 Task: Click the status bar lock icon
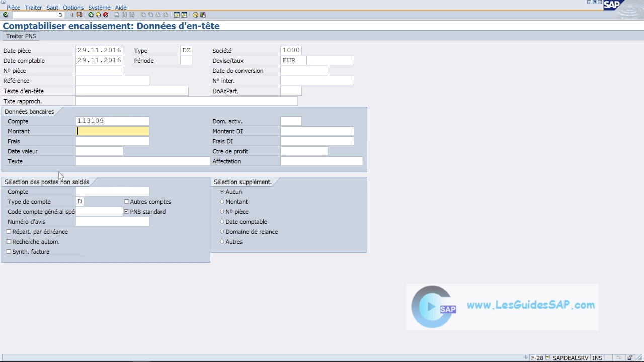click(629, 358)
